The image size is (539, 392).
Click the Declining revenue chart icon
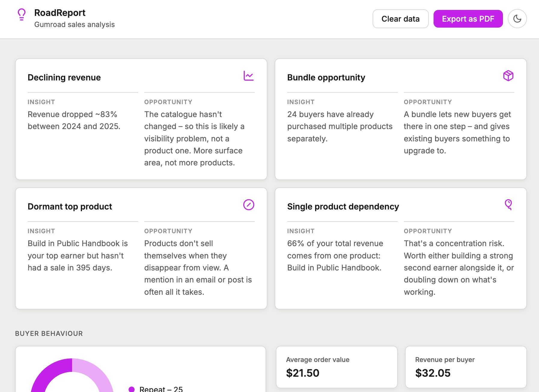[x=248, y=76]
